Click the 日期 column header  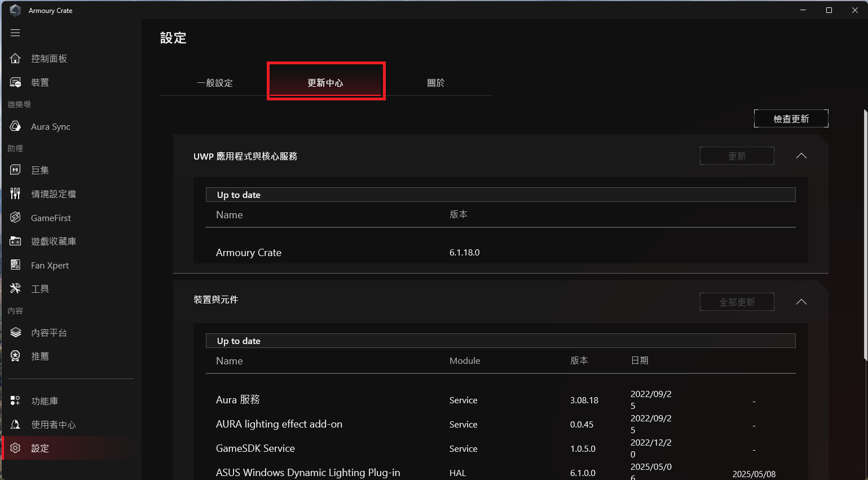(640, 360)
